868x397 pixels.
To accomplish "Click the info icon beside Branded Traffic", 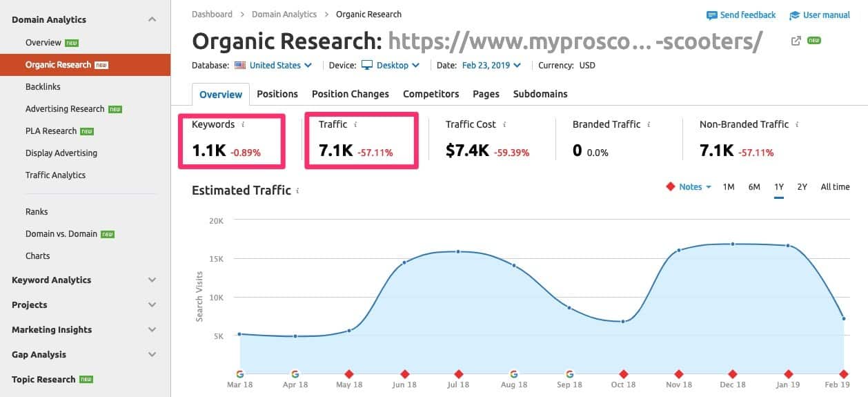I will pyautogui.click(x=649, y=125).
